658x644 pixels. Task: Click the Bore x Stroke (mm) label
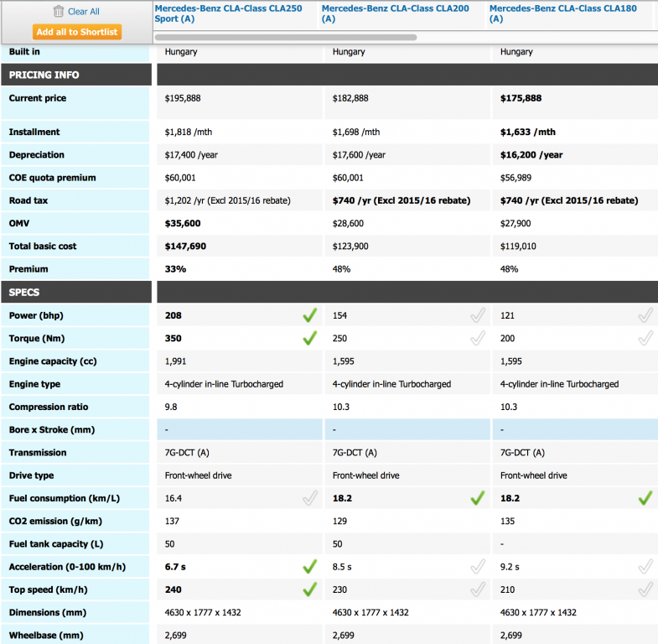tap(52, 429)
